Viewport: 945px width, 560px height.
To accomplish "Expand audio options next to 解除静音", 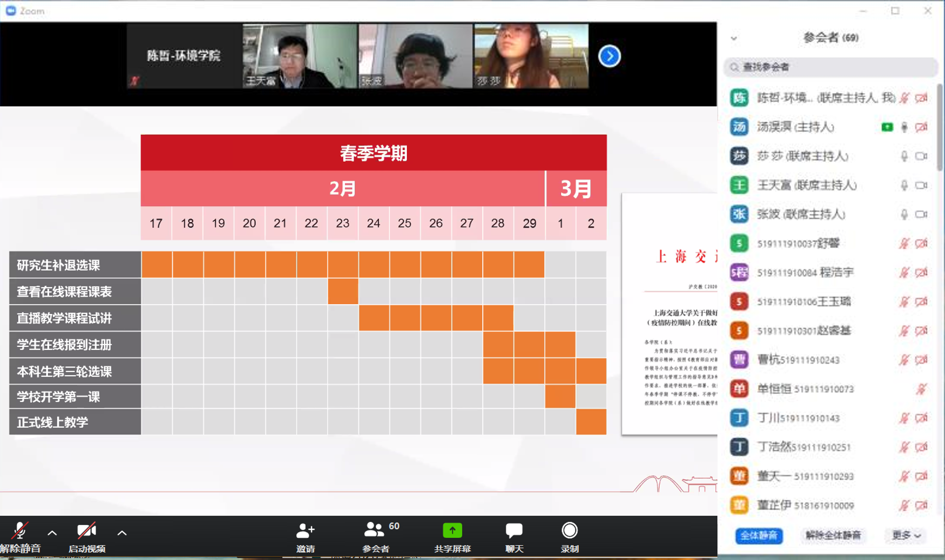I will (x=52, y=533).
